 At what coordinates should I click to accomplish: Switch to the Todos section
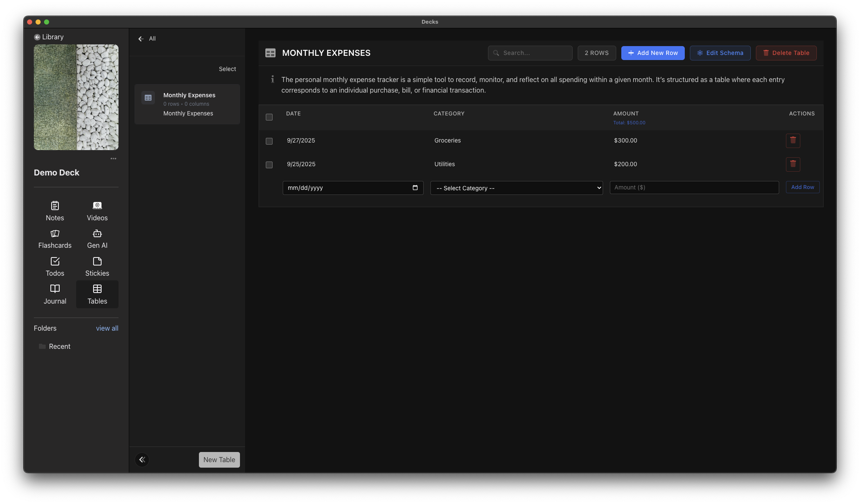(x=55, y=266)
